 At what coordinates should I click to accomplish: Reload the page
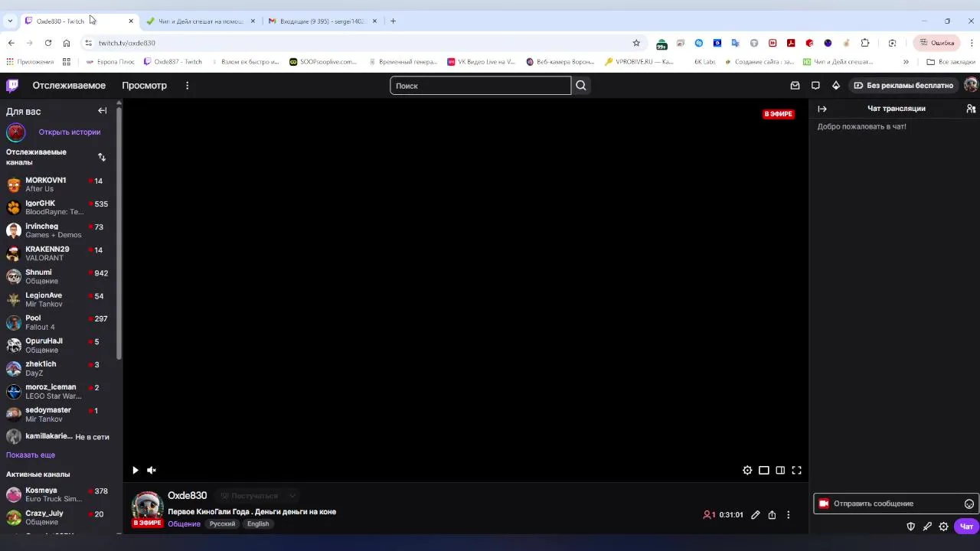pyautogui.click(x=47, y=43)
